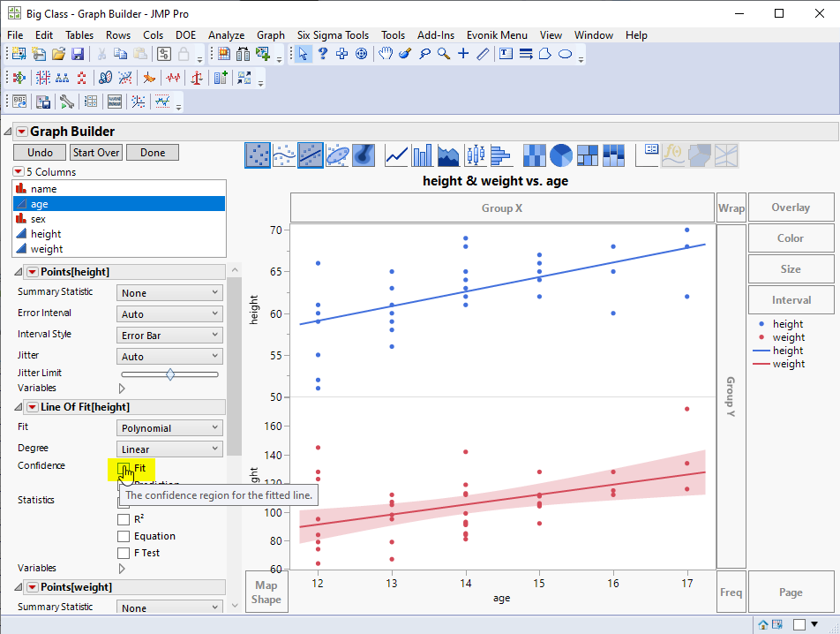Open the Six Sigma Tools menu
840x634 pixels.
332,35
